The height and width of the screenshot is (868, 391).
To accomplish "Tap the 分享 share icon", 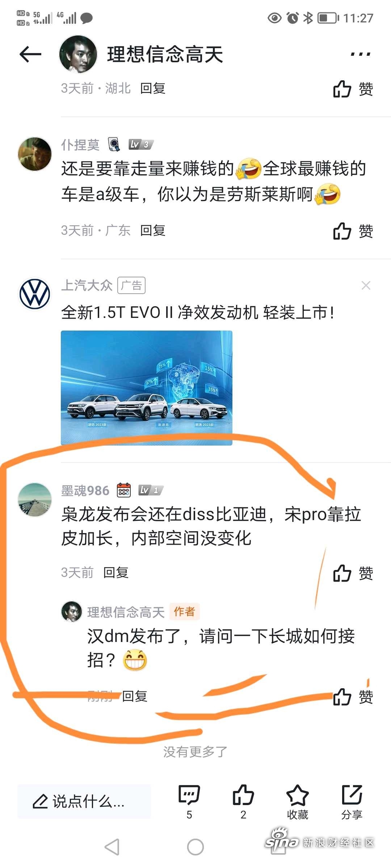I will (352, 801).
